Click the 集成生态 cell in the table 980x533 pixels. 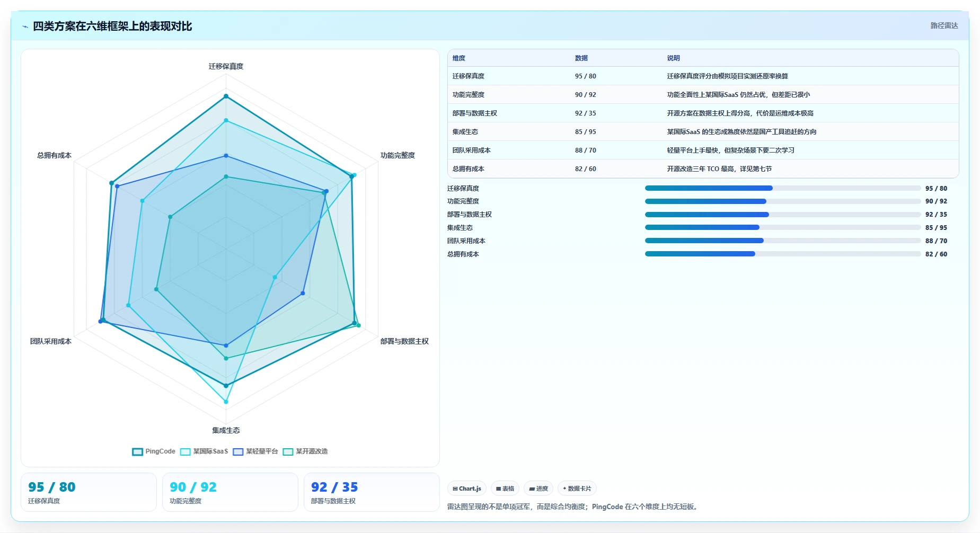465,132
